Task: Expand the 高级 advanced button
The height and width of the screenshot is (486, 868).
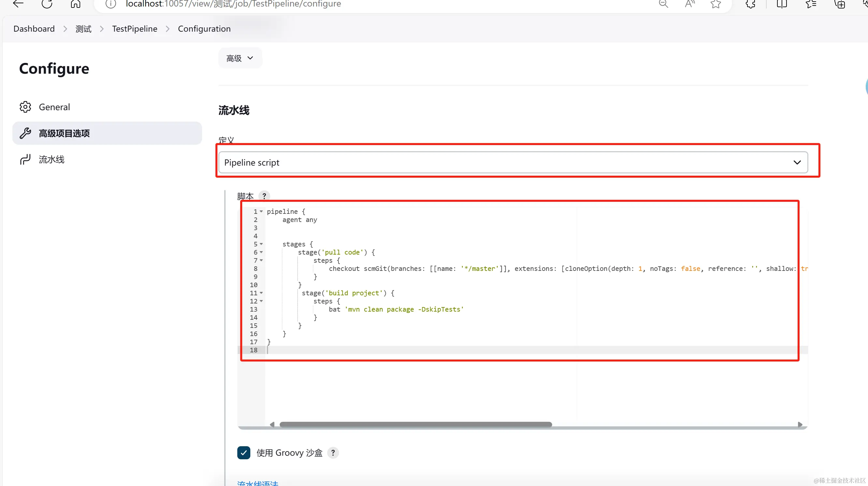Action: pyautogui.click(x=240, y=58)
